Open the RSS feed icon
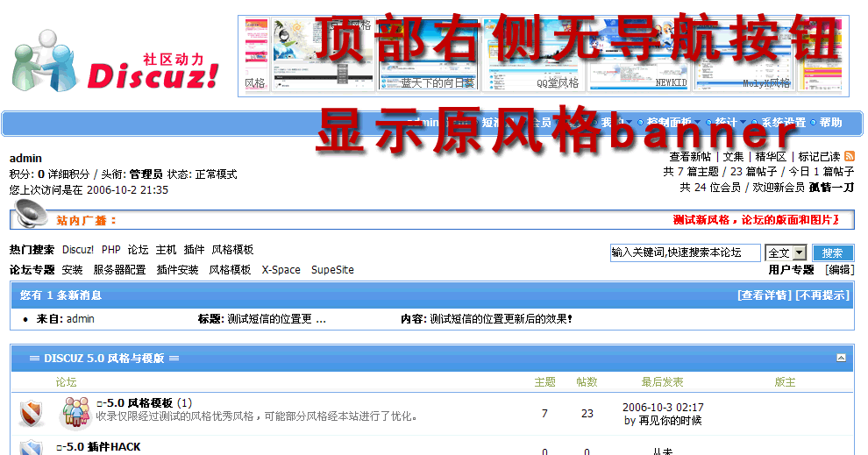The width and height of the screenshot is (868, 455). click(850, 157)
